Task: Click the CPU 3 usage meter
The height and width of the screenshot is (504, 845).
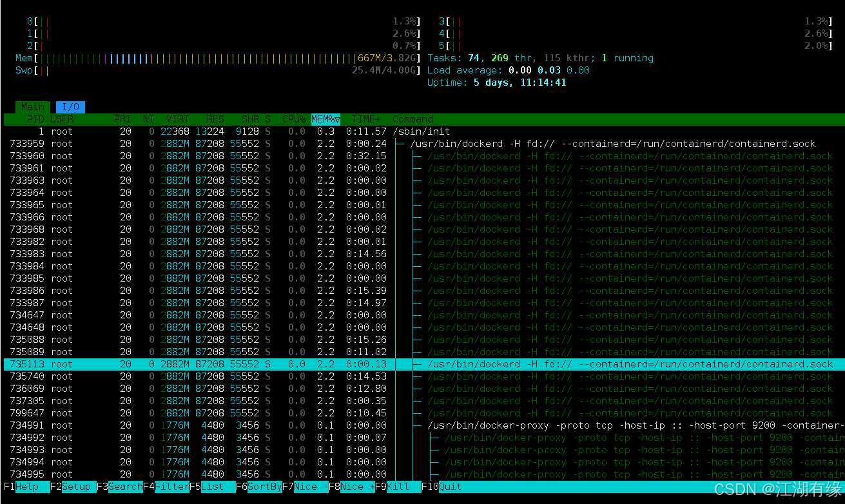Action: (636, 21)
